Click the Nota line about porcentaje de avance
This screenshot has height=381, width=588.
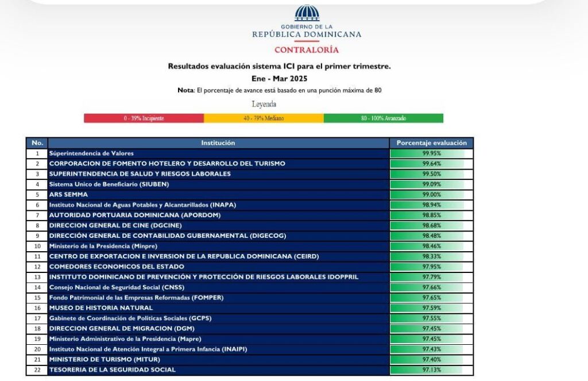280,90
